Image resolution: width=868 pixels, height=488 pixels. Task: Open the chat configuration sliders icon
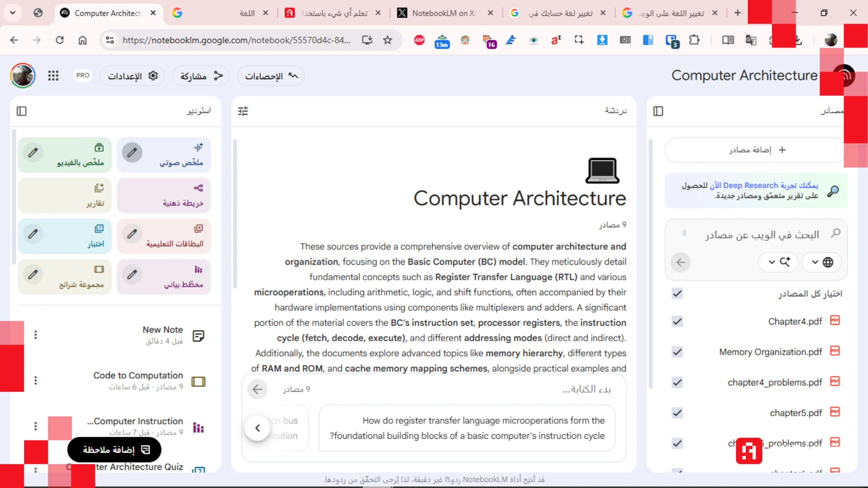click(243, 111)
